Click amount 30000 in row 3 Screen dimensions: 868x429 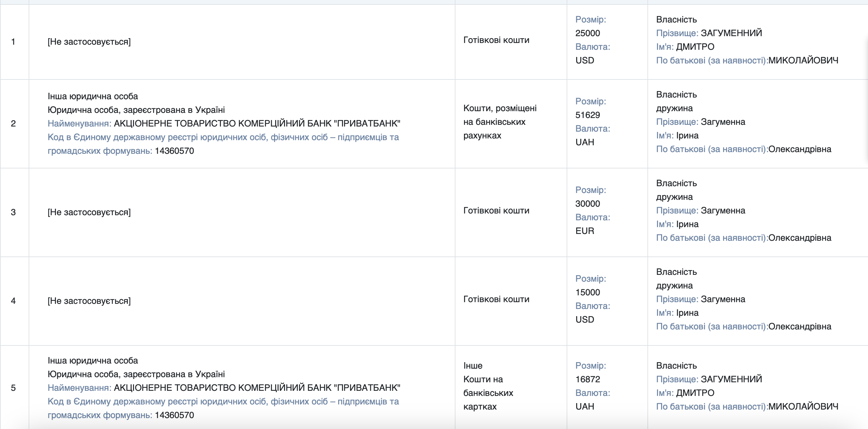[x=587, y=204]
